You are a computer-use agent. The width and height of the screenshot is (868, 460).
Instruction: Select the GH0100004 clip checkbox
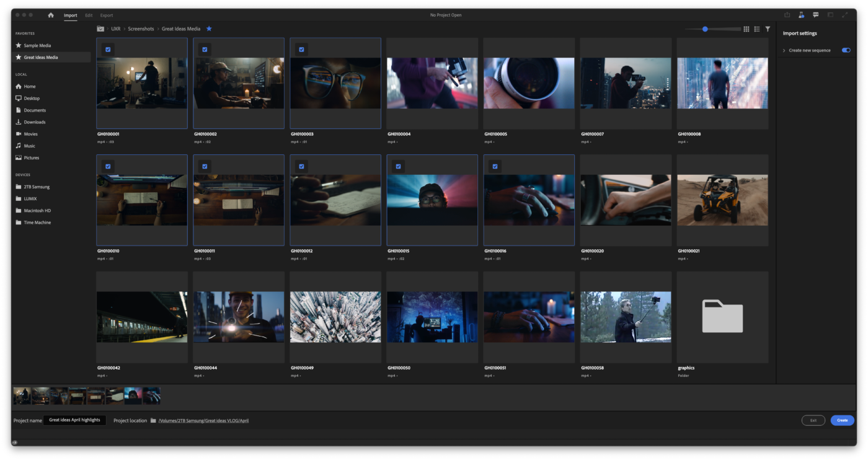point(398,48)
